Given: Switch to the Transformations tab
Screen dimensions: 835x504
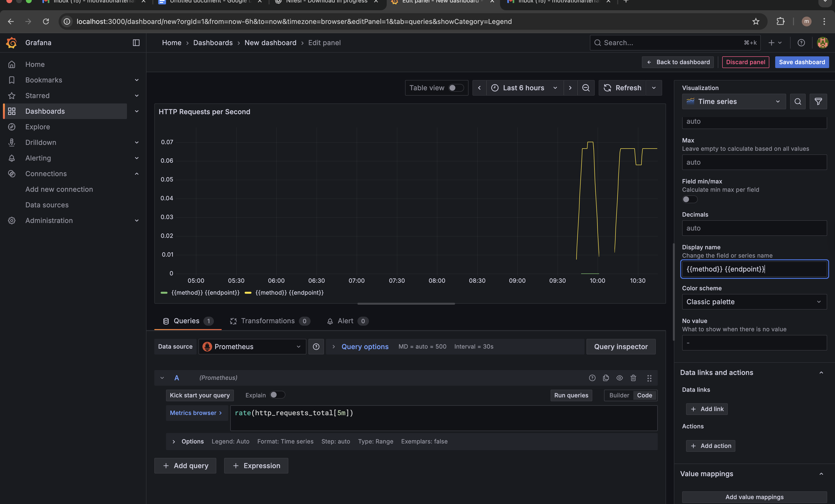Looking at the screenshot, I should click(x=268, y=321).
